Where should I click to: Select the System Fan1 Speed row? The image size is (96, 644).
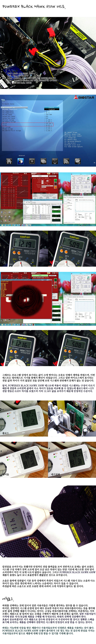30,116
